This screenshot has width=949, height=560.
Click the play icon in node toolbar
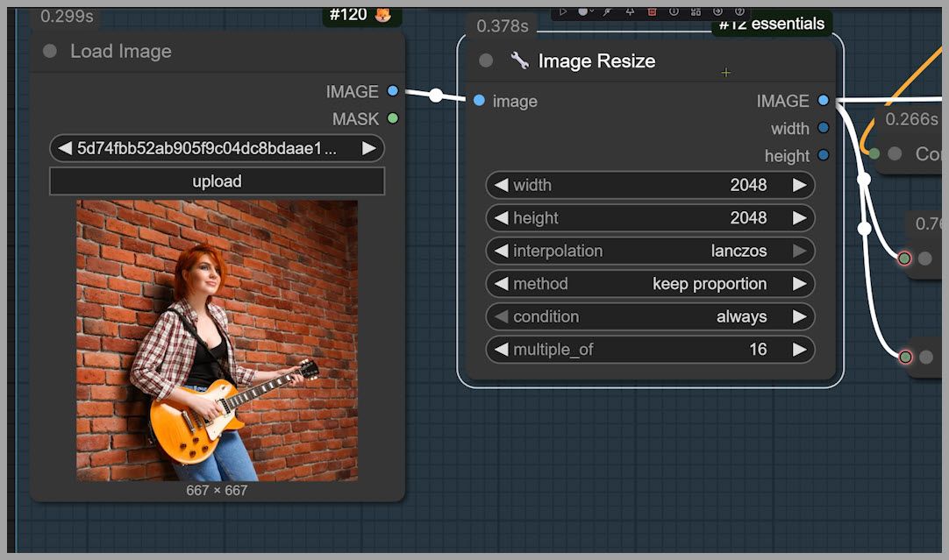coord(563,11)
